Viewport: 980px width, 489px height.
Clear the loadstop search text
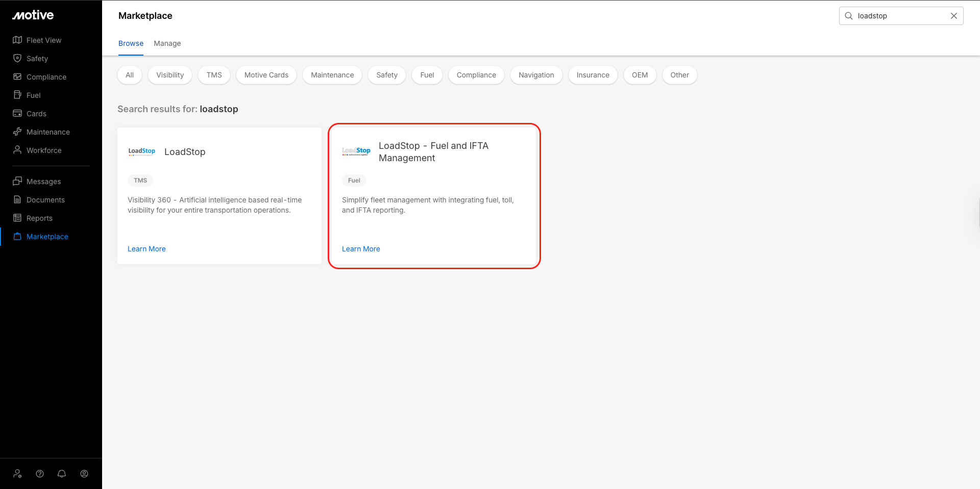(953, 16)
